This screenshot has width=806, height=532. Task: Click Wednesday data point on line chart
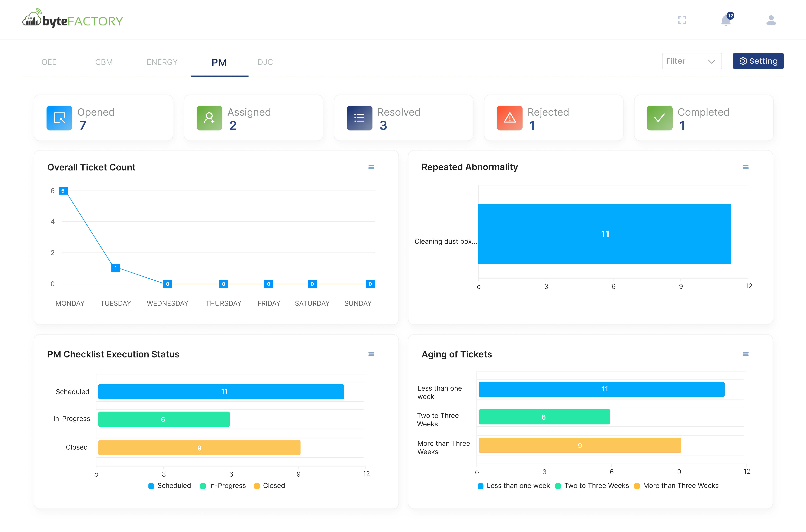tap(168, 284)
